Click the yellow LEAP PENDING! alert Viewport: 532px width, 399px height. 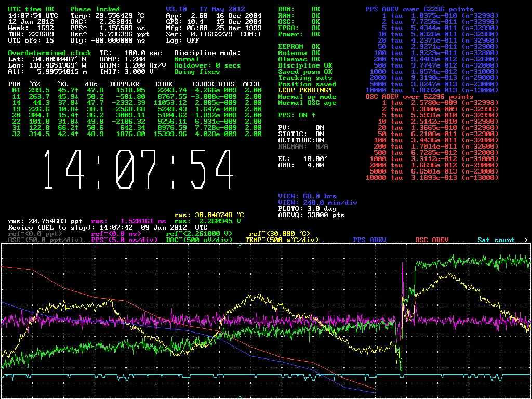304,90
